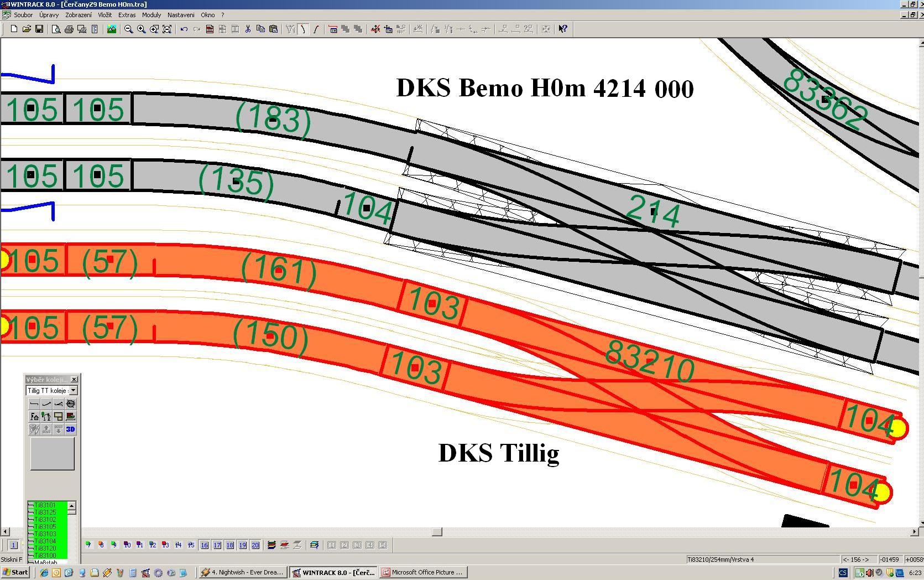Toggle layer 19 button
Screen dimensions: 924x580
tap(243, 545)
